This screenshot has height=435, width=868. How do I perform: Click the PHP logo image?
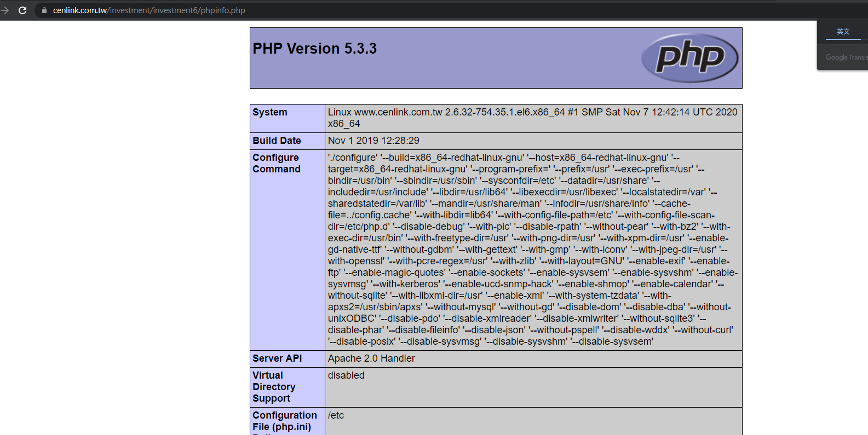pyautogui.click(x=690, y=58)
